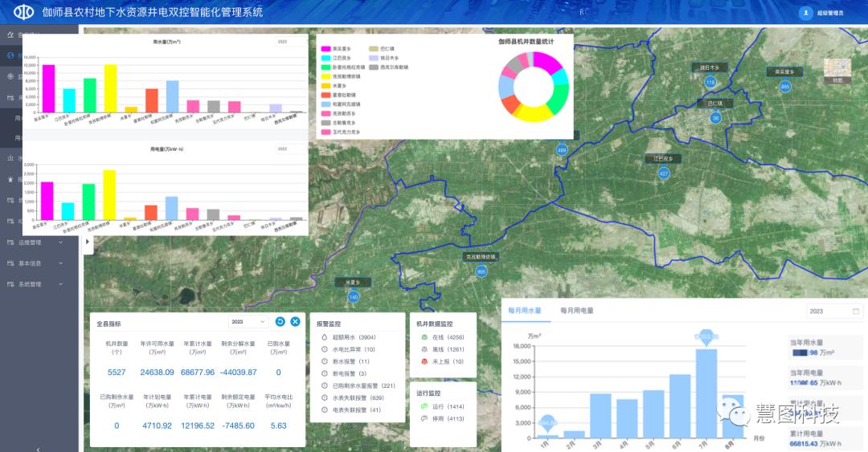The height and width of the screenshot is (452, 868).
Task: Click 已购剩余水量报警 (221) entry
Action: (x=358, y=385)
